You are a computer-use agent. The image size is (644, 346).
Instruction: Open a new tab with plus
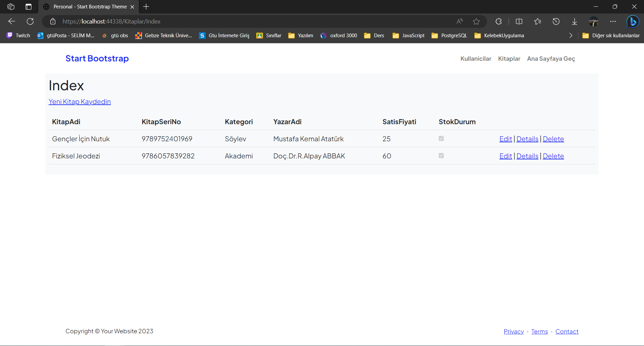pos(146,7)
